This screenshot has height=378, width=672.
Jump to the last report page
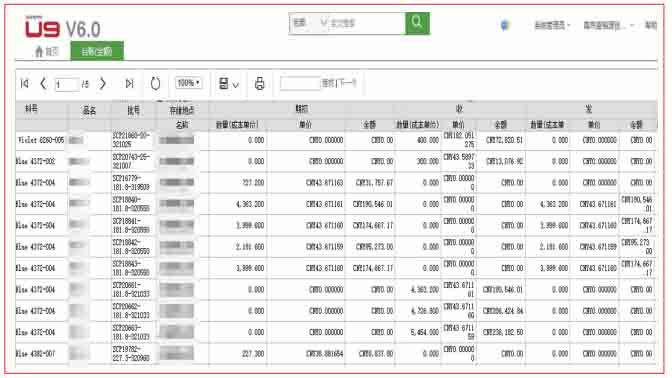click(x=129, y=84)
